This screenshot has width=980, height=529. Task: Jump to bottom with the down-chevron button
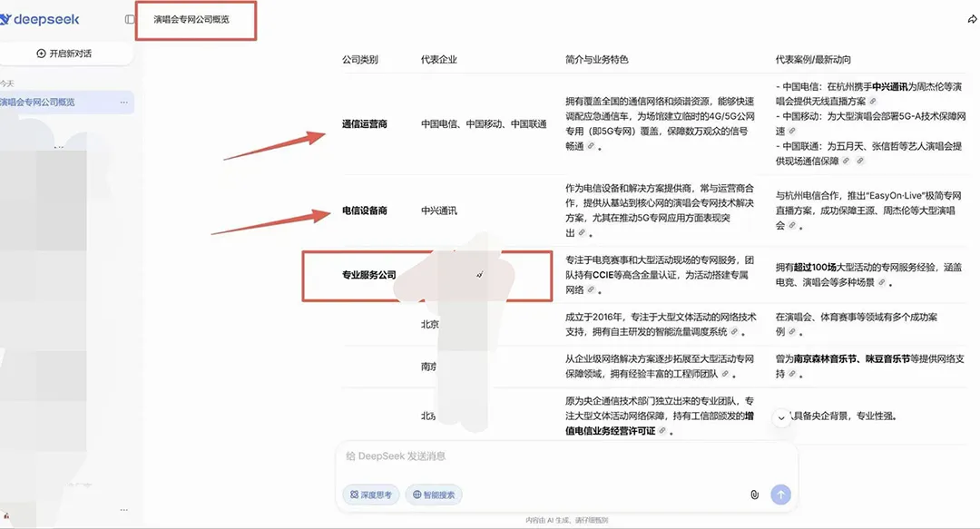[x=781, y=417]
